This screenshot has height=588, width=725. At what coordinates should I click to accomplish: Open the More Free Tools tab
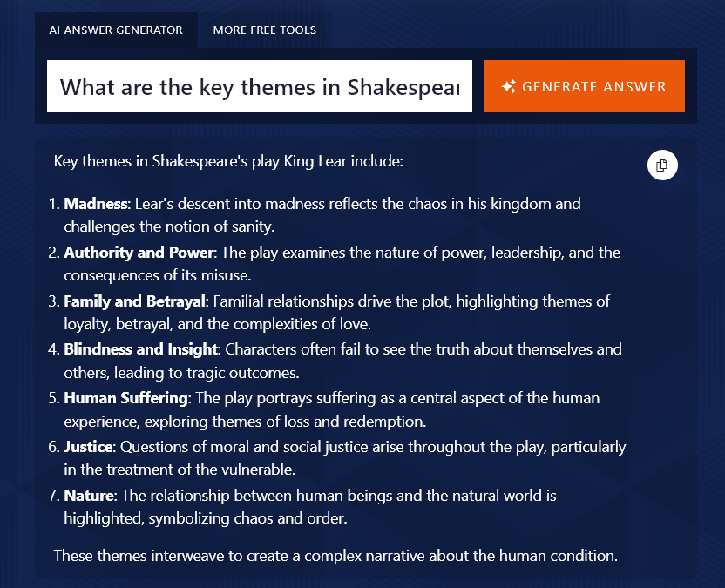pos(264,30)
